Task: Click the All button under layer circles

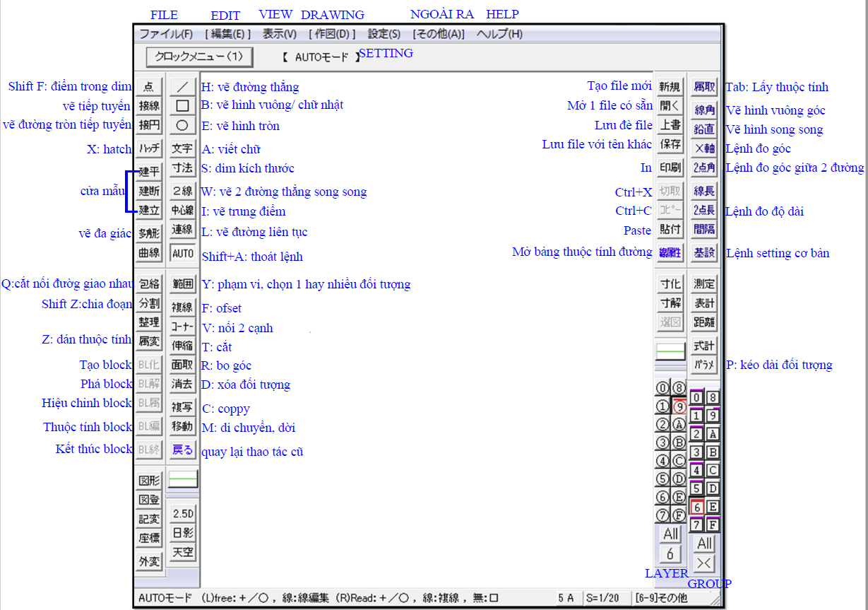Action: [671, 535]
